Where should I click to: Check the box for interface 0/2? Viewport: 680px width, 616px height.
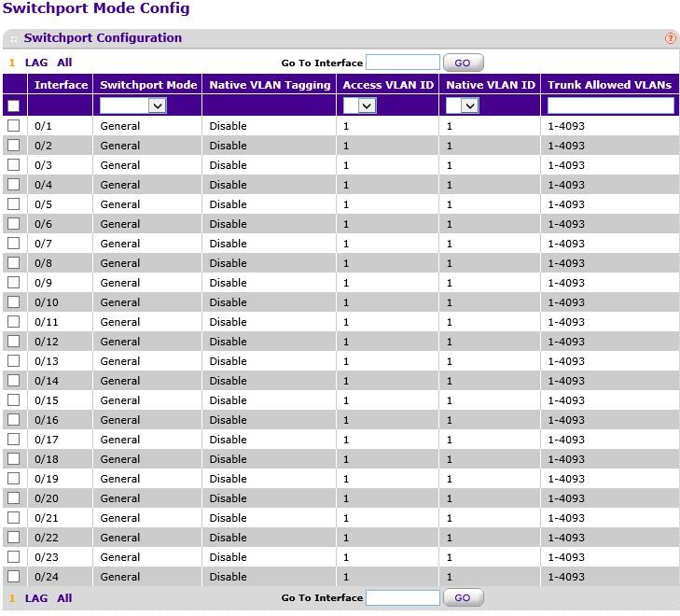[x=13, y=146]
